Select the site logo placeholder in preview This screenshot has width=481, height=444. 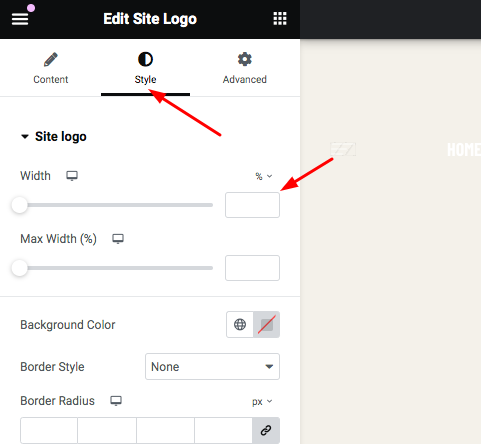343,149
